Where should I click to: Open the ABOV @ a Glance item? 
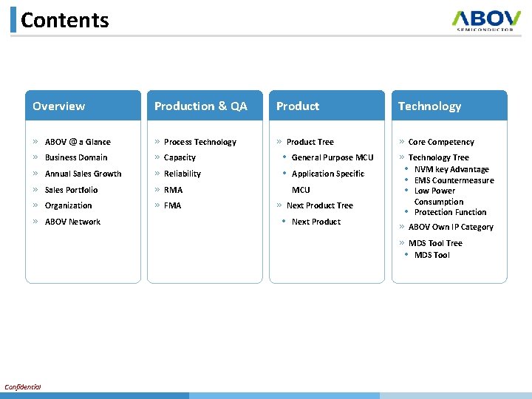point(78,142)
